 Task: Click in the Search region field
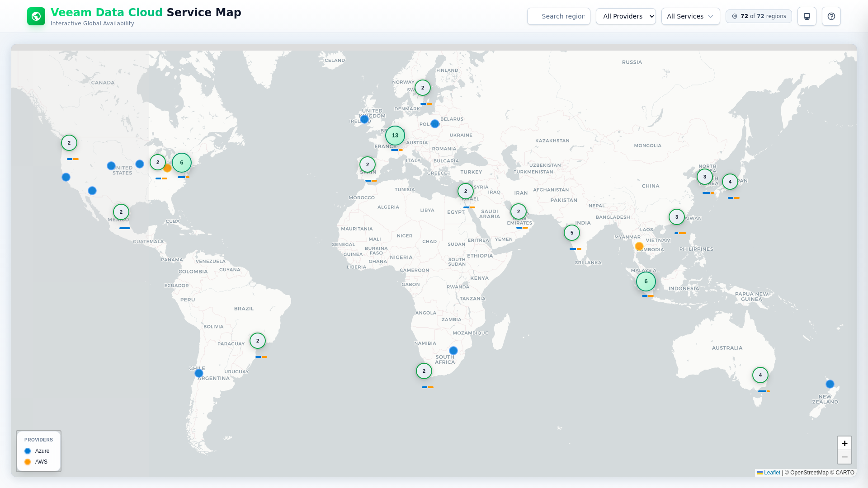[559, 16]
